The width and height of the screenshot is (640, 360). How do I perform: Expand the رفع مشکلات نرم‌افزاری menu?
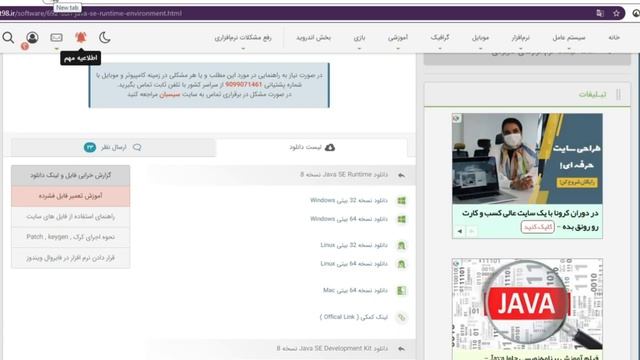tap(243, 38)
